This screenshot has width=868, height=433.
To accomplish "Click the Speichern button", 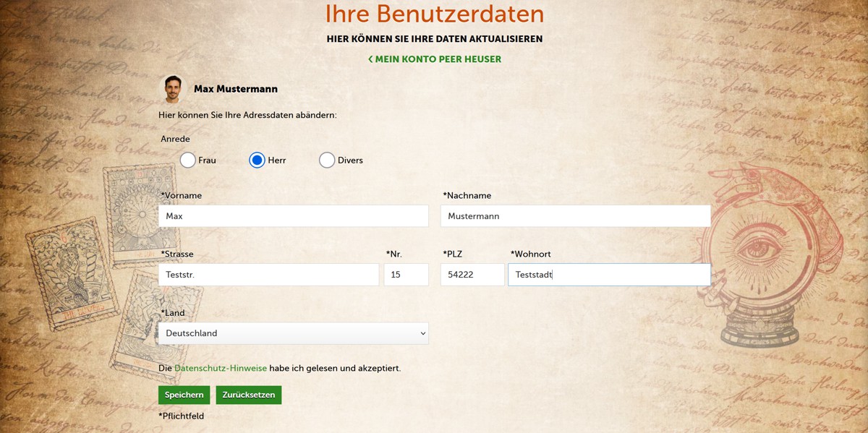I will (184, 395).
